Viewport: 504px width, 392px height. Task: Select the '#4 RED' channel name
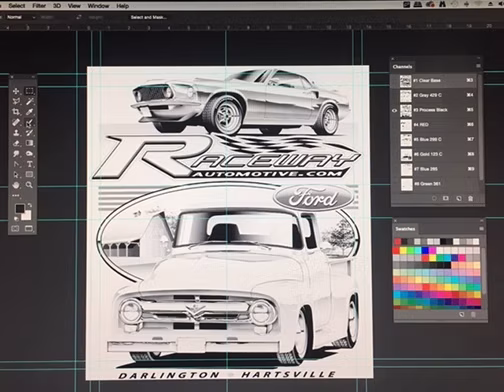[x=421, y=125]
